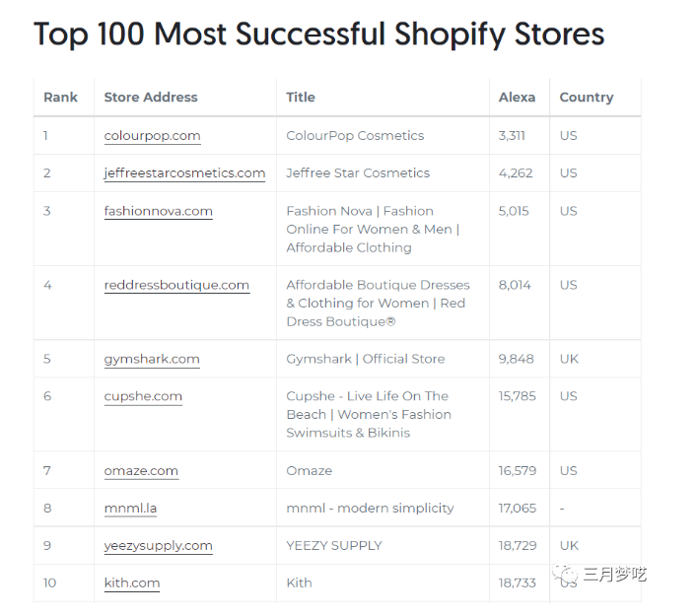Screen dimensions: 697x616
Task: Select the Store Address column header
Action: 151,98
